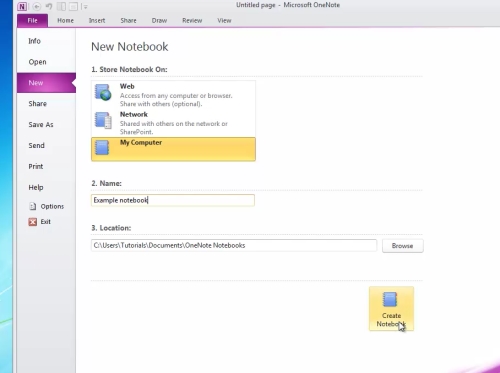This screenshot has height=373, width=500.
Task: Click the Full Page View icon
Action: point(73,6)
